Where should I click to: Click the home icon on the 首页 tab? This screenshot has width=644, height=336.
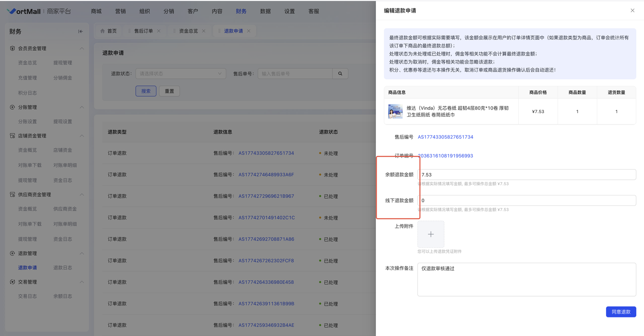(x=103, y=31)
